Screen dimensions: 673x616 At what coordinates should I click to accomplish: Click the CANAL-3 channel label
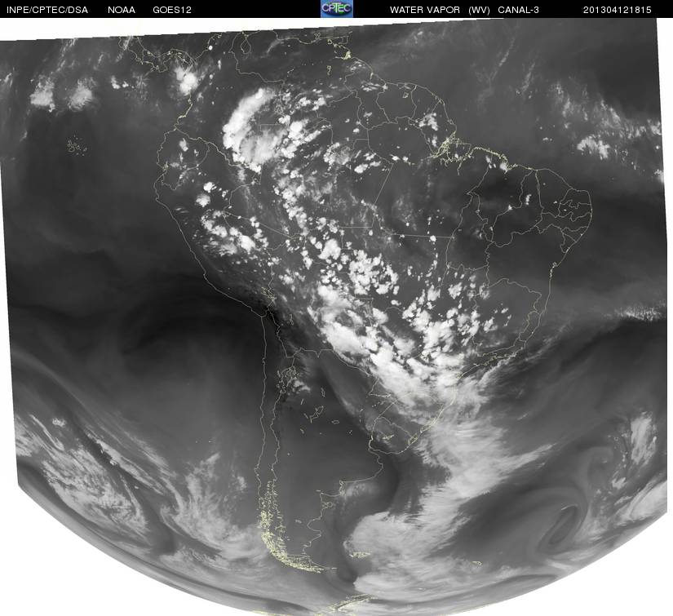[x=519, y=10]
